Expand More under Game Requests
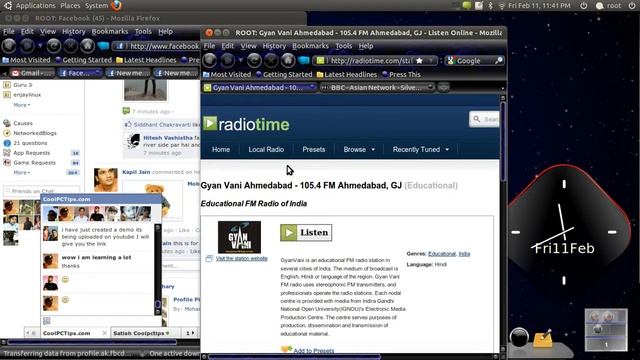The width and height of the screenshot is (640, 360). click(22, 173)
